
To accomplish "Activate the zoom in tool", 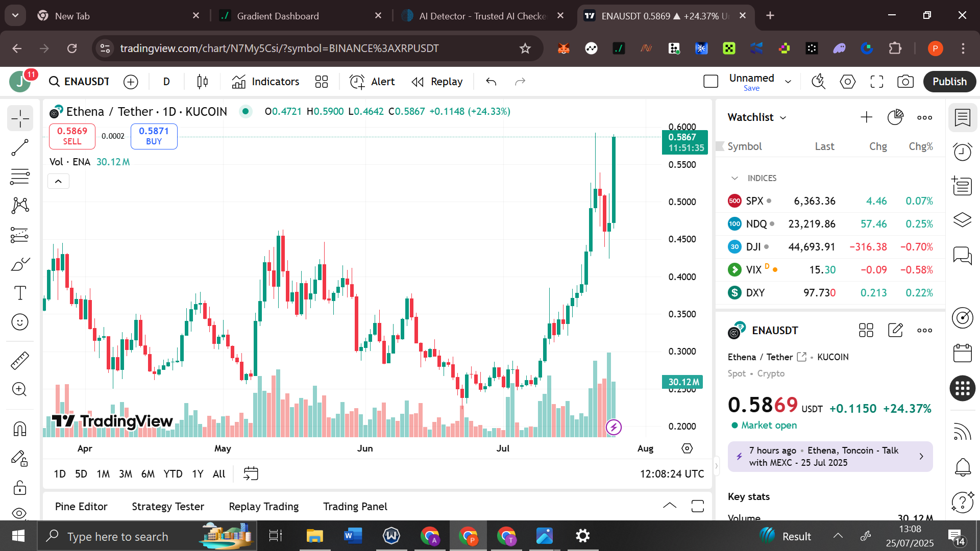I will (20, 389).
